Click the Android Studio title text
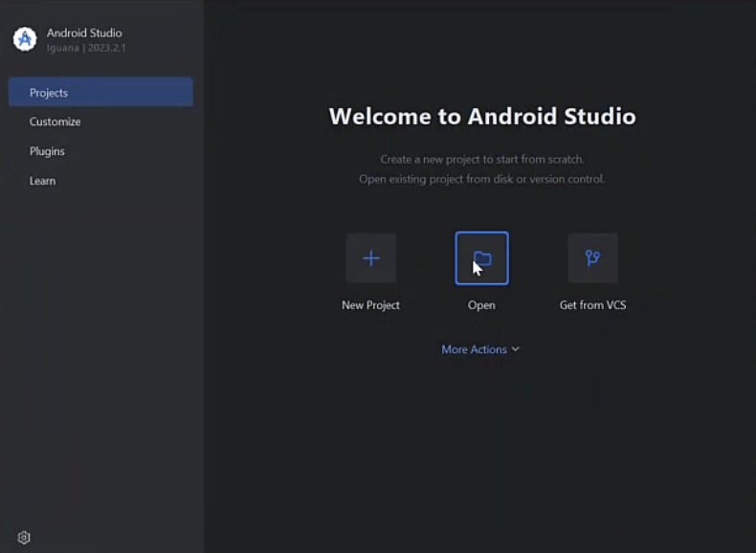 pos(84,33)
